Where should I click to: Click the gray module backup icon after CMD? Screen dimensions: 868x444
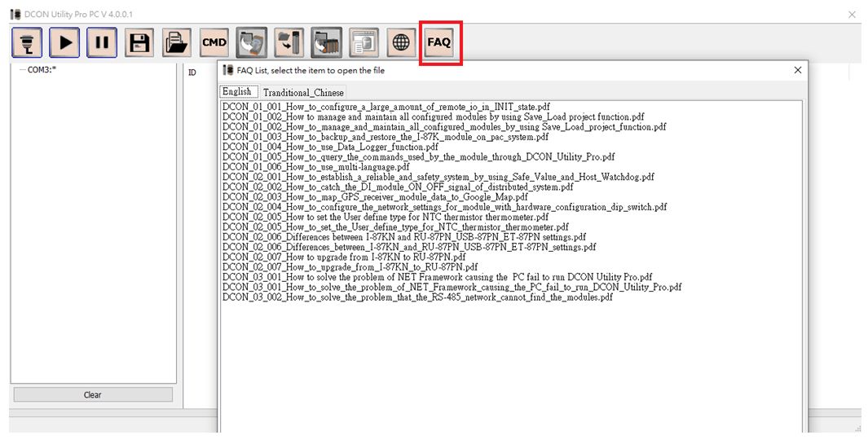[x=252, y=42]
